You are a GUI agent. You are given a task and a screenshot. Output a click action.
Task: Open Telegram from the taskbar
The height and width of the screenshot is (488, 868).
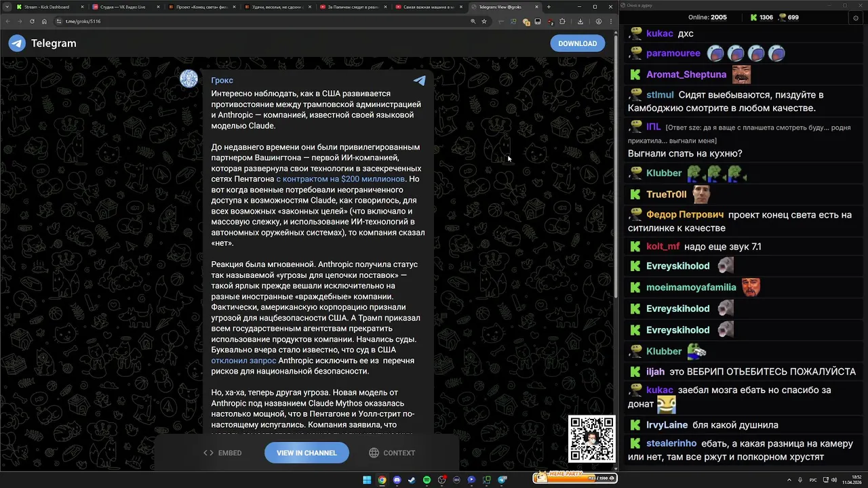pyautogui.click(x=502, y=480)
